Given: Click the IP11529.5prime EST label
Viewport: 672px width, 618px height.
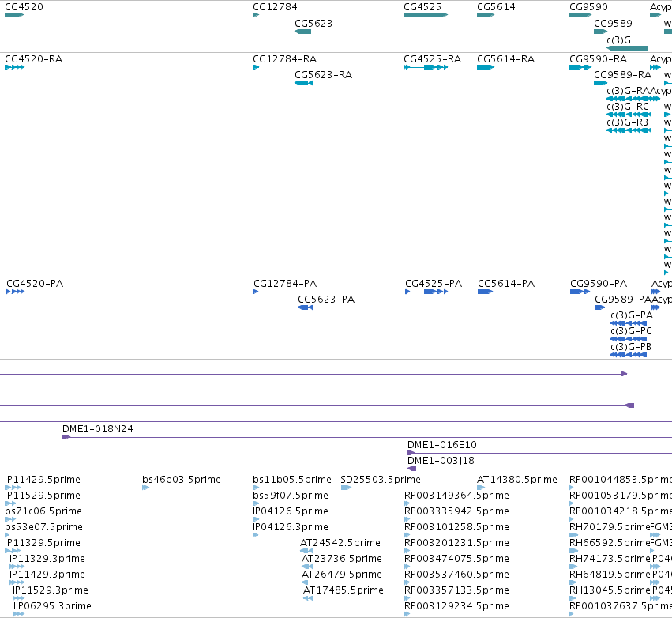Looking at the screenshot, I should 43,496.
